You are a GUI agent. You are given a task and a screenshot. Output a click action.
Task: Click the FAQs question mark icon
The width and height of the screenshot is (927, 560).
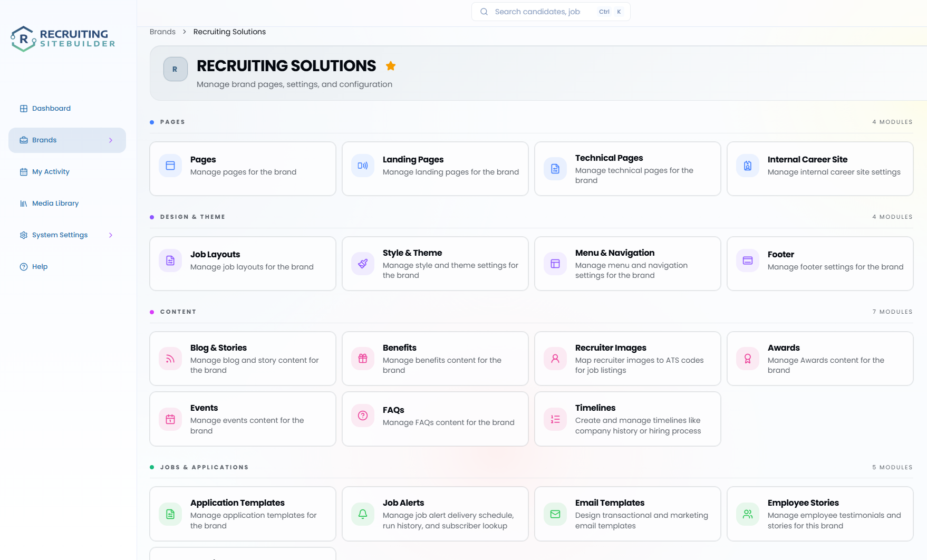click(363, 416)
